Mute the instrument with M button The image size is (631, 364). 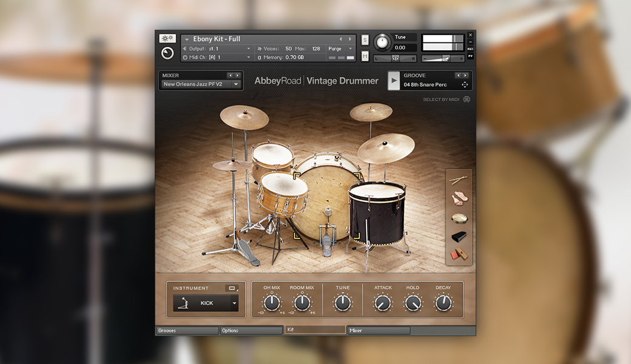(x=365, y=56)
